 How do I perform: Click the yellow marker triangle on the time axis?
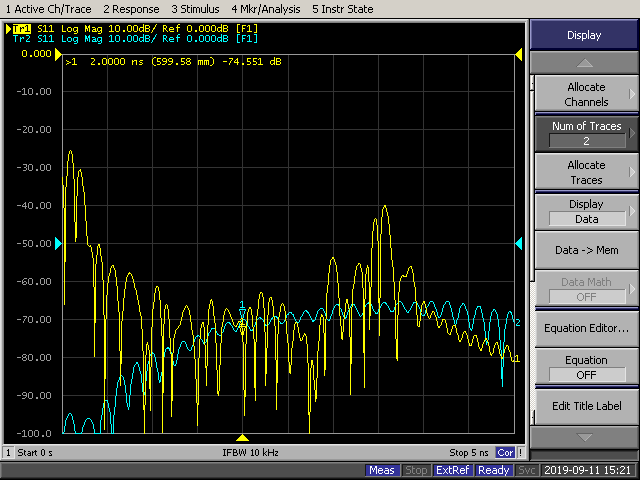pos(241,438)
